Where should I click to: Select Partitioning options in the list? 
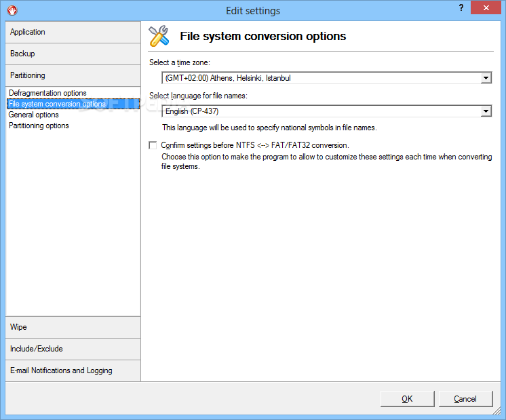click(x=39, y=126)
